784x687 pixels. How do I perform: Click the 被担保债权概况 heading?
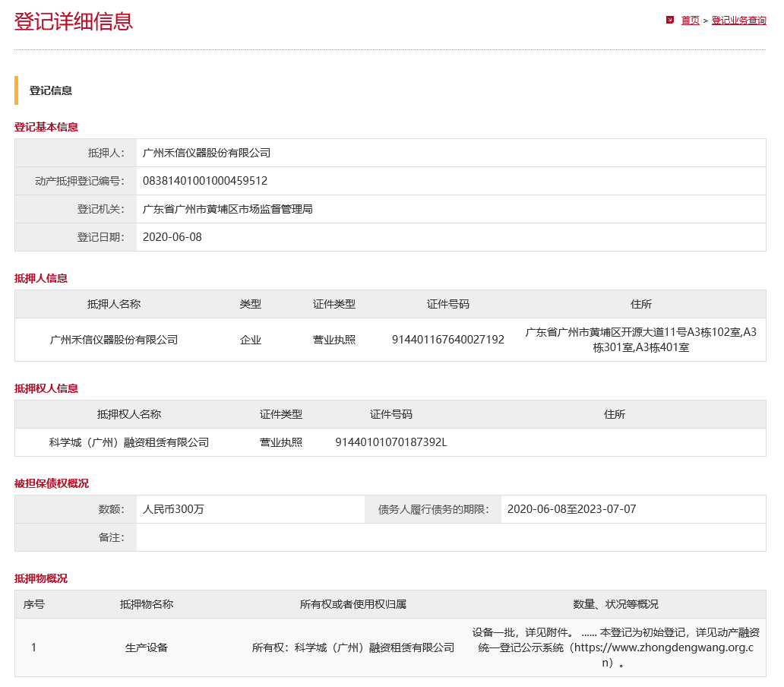pyautogui.click(x=51, y=483)
